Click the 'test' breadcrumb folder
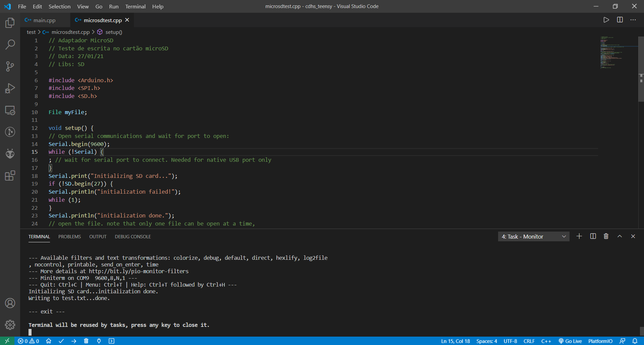644x345 pixels. click(x=31, y=32)
